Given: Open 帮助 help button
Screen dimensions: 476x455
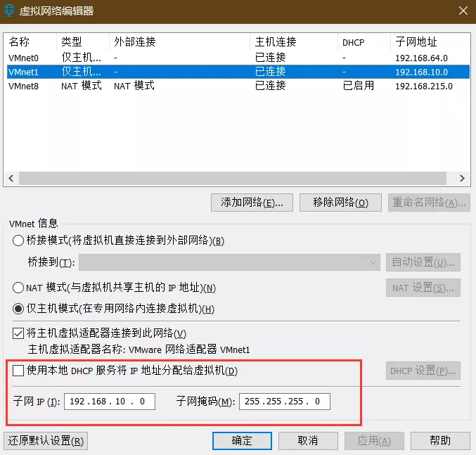Looking at the screenshot, I should 440,441.
